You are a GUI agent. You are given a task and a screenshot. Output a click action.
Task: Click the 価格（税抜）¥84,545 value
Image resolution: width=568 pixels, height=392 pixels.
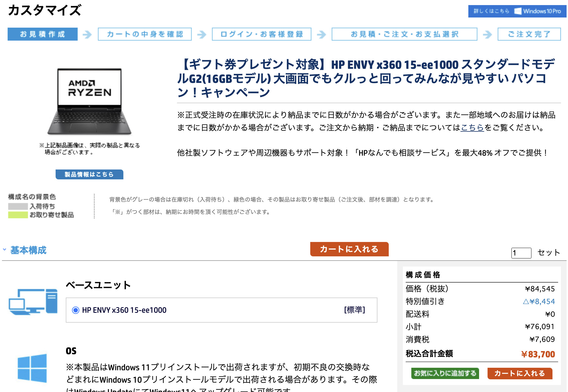tap(540, 289)
